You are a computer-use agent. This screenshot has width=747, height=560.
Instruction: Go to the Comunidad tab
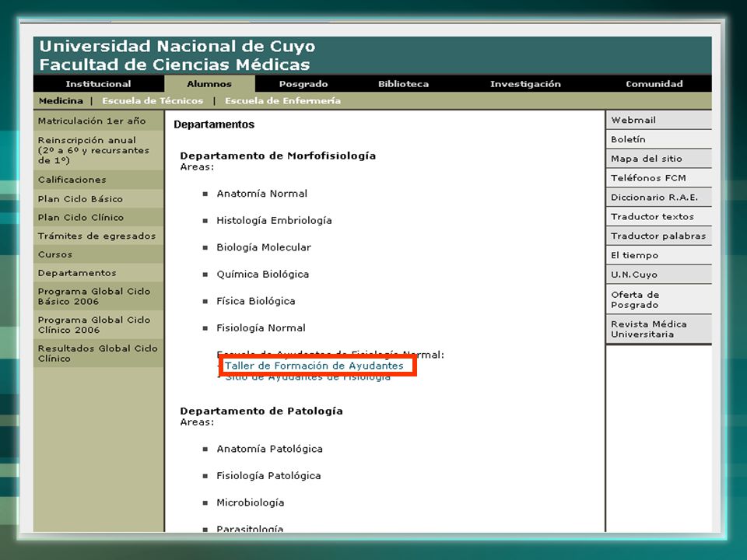654,84
